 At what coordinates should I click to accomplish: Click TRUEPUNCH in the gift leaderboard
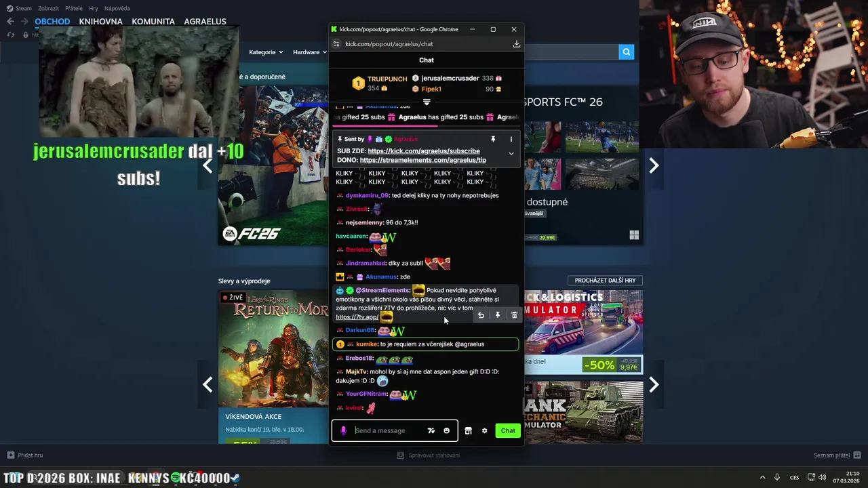point(387,79)
